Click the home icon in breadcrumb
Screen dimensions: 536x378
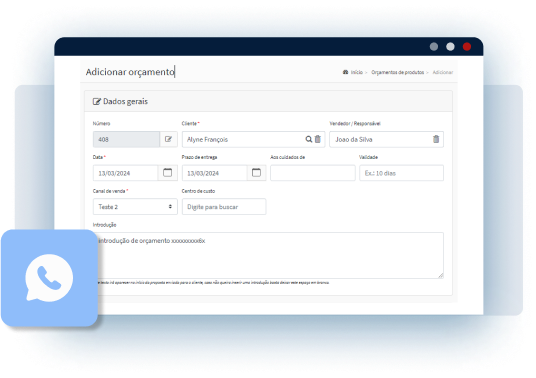(x=345, y=72)
